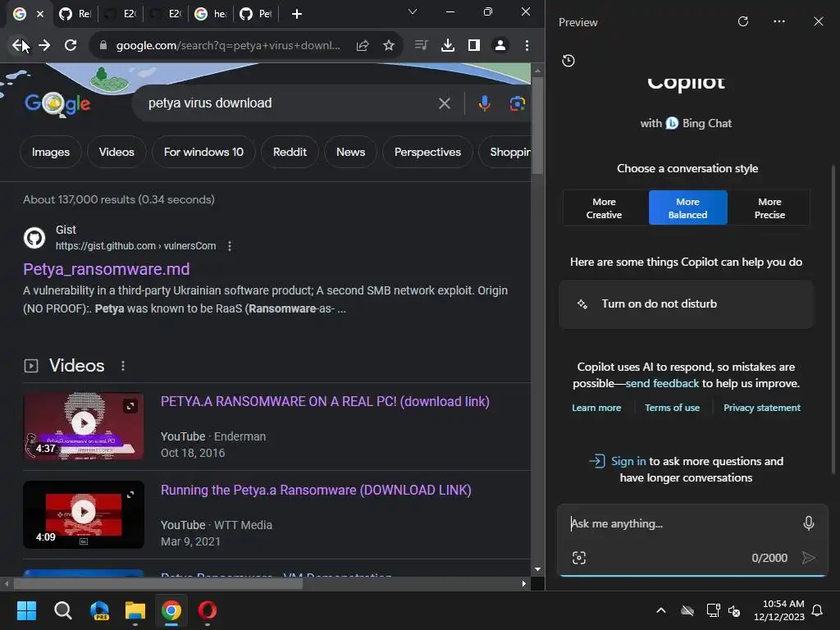Close the Copilot Preview panel

coord(819,21)
